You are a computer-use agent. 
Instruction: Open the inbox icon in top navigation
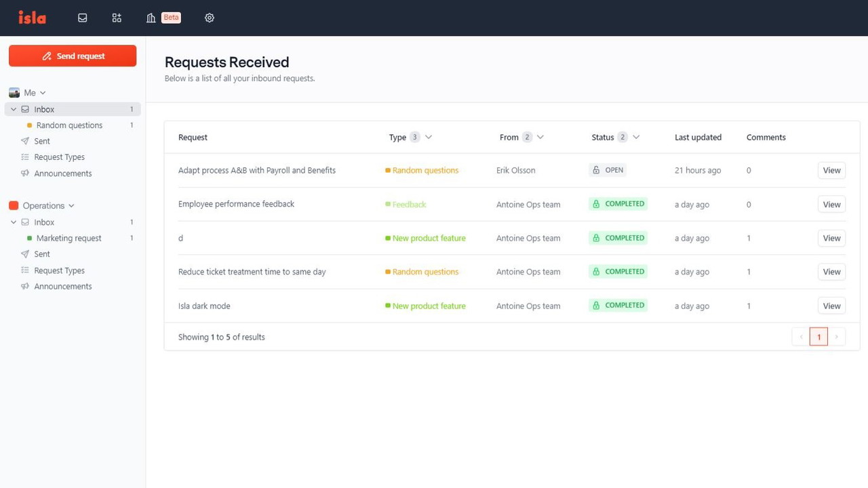(83, 18)
